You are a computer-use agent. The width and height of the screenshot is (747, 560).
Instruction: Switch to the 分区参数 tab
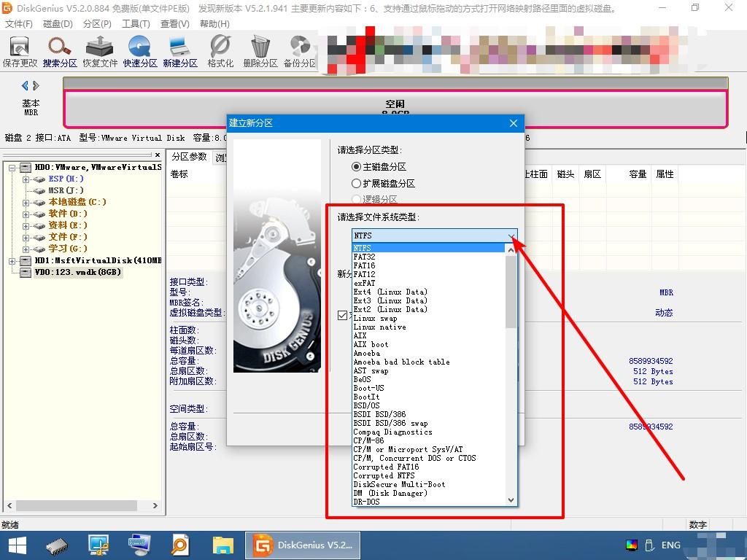188,155
